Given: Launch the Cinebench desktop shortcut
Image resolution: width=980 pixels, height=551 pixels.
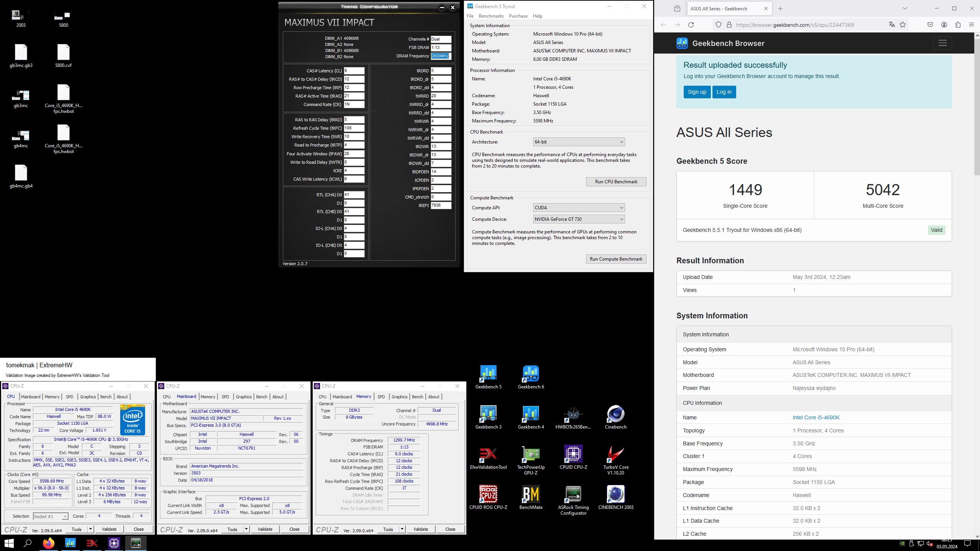Looking at the screenshot, I should [616, 417].
